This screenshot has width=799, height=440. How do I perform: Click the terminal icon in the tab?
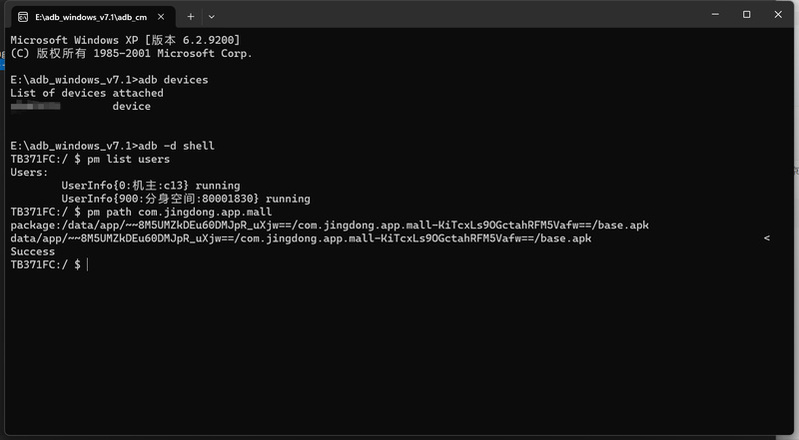(23, 17)
